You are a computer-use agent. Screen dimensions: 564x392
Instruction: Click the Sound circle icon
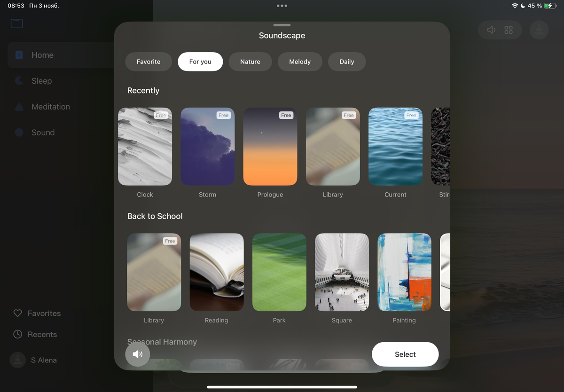(x=19, y=133)
